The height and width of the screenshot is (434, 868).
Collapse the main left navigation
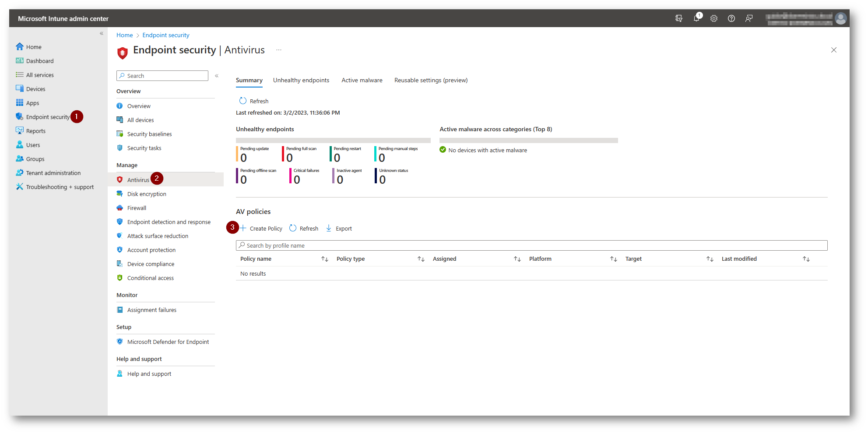[102, 33]
